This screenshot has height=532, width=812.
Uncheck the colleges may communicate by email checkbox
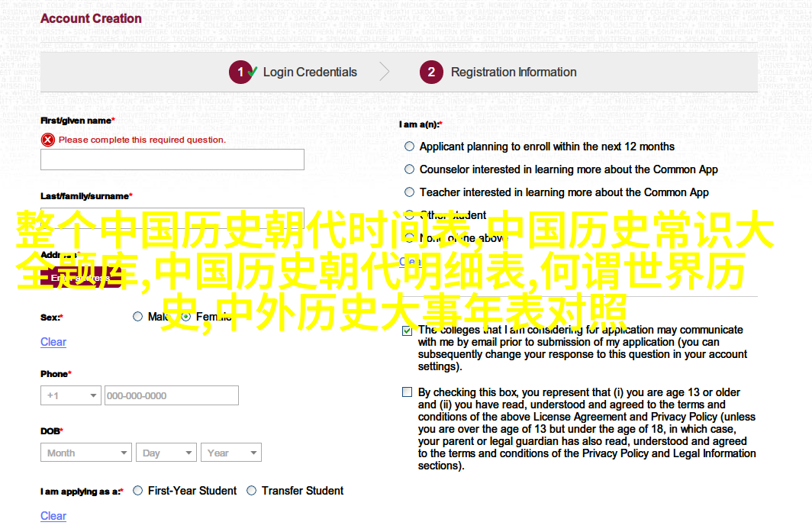(x=407, y=330)
